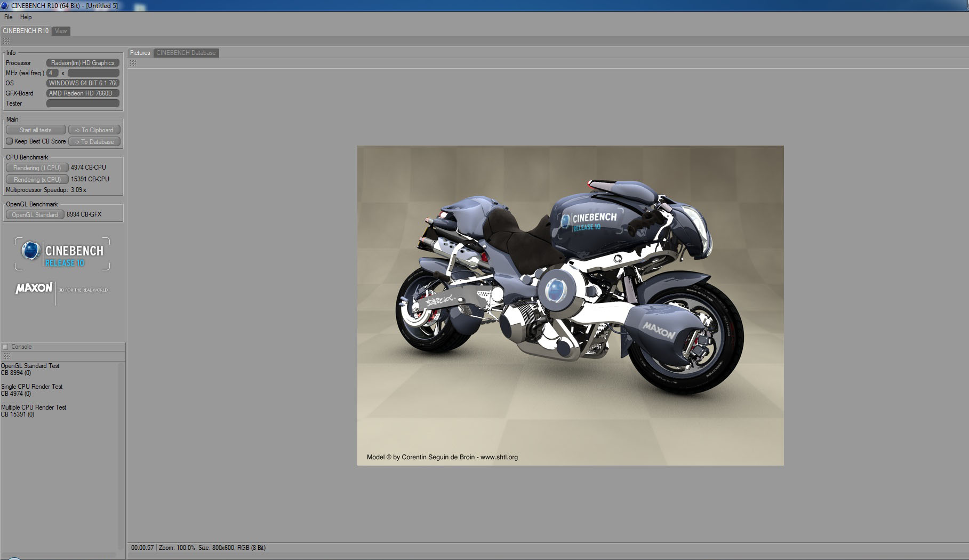Click the console panel vertical scrollbar
Viewport: 969px width, 560px height.
coord(121,457)
